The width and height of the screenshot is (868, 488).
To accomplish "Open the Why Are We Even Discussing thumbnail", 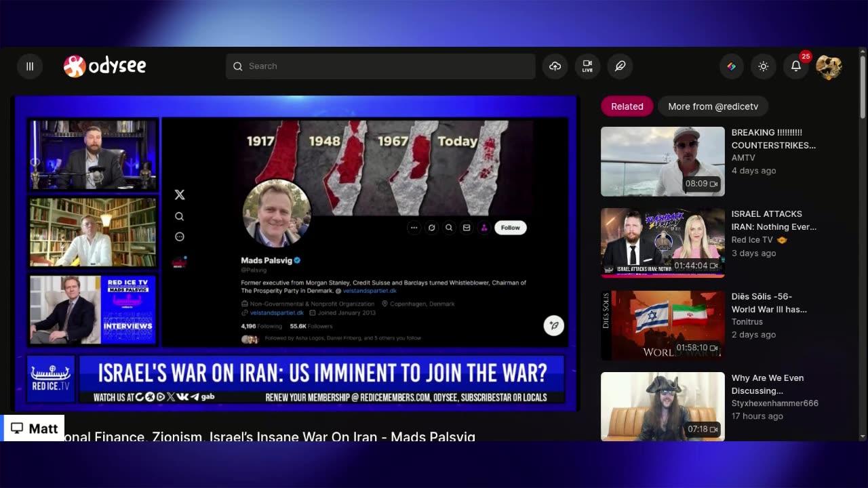I will click(x=663, y=407).
